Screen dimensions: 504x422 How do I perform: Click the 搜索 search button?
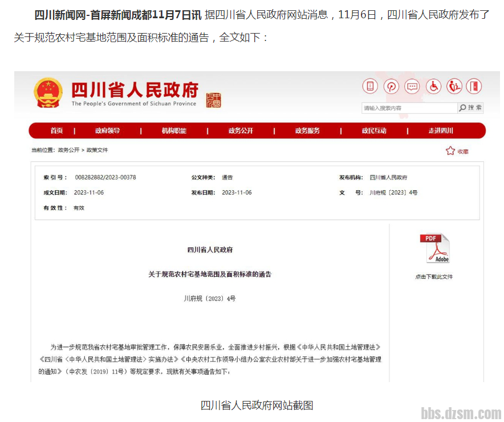pos(471,108)
